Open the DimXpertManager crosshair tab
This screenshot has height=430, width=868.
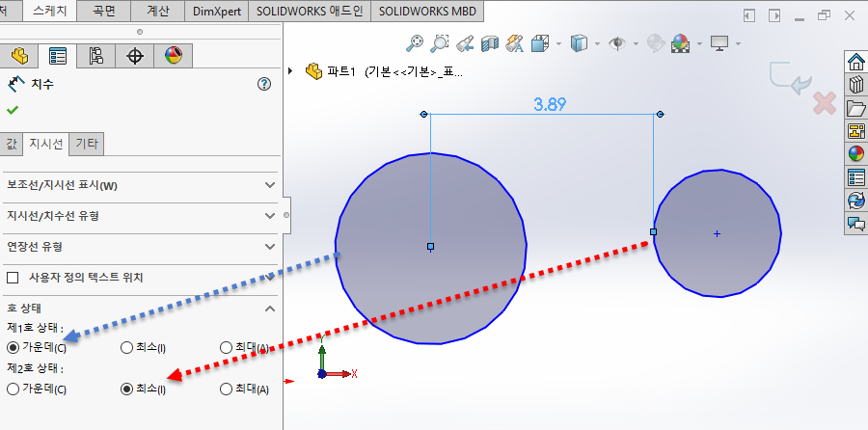135,56
